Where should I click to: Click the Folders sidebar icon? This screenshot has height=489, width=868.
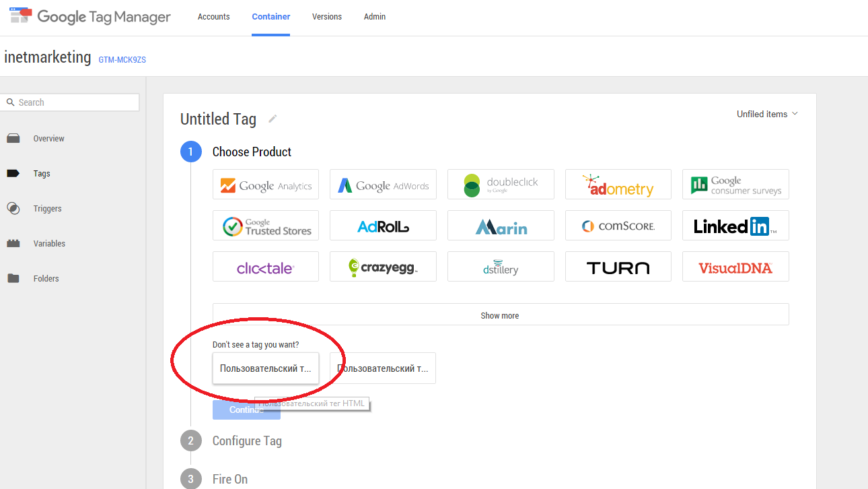[x=13, y=279]
